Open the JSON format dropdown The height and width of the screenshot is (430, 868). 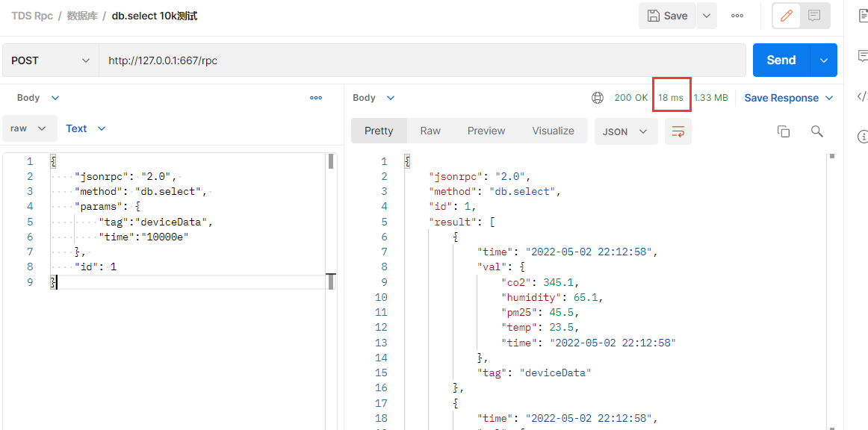[625, 131]
